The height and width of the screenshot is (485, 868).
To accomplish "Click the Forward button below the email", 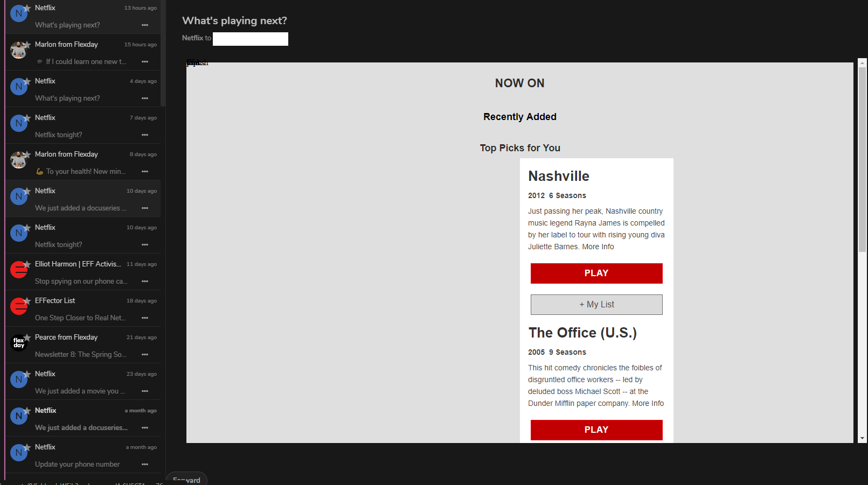I will pyautogui.click(x=186, y=479).
